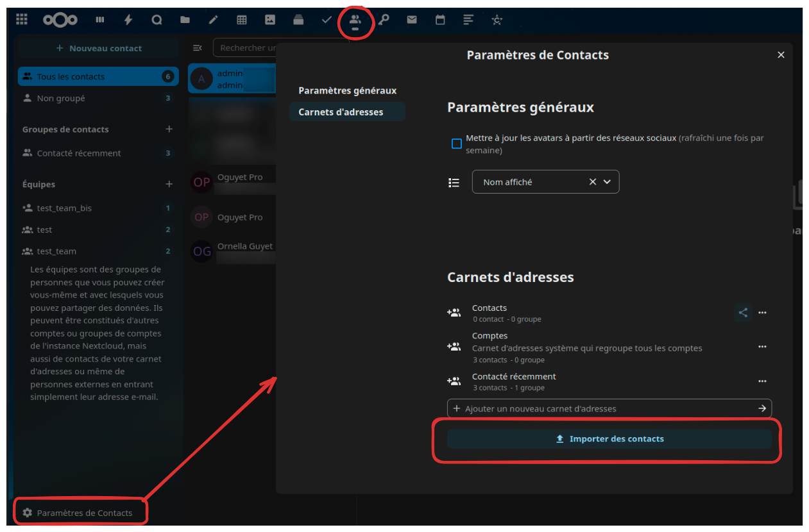Open the Mail app icon in top bar

(412, 20)
